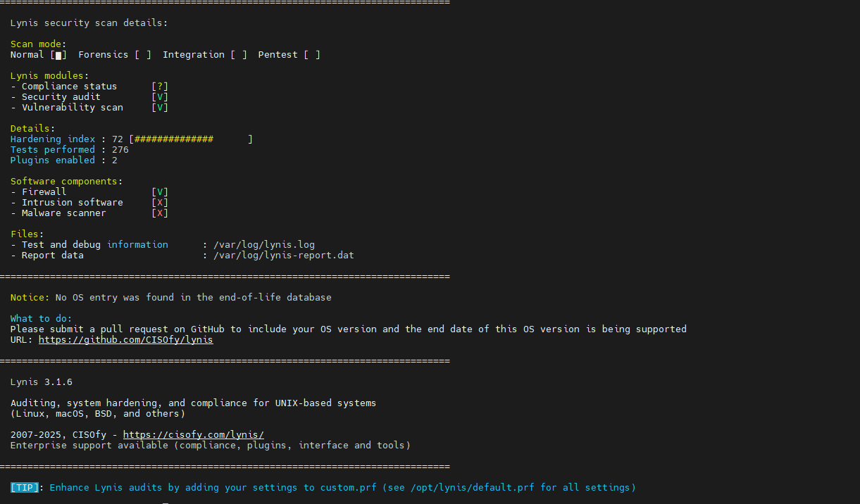
Task: Click the Hardening index progress bar
Action: 191,139
